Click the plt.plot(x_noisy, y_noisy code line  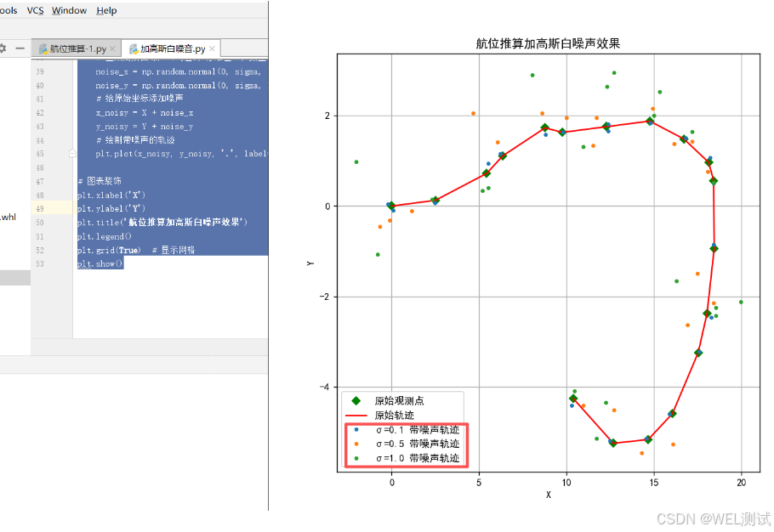[x=181, y=154]
